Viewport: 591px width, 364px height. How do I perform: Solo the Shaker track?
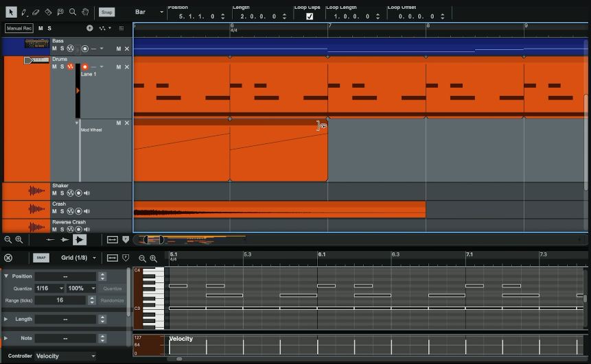coord(62,193)
